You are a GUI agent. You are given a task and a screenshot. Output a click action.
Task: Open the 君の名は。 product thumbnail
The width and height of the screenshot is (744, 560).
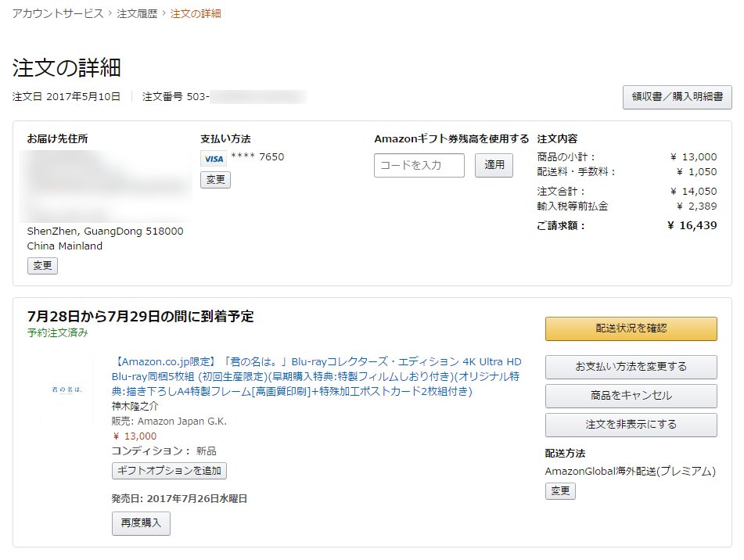tap(67, 389)
